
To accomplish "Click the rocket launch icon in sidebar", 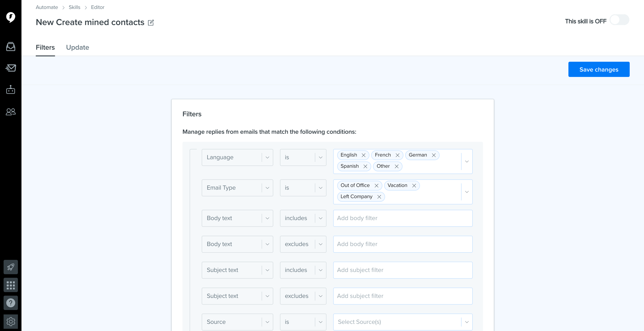I will 11,267.
